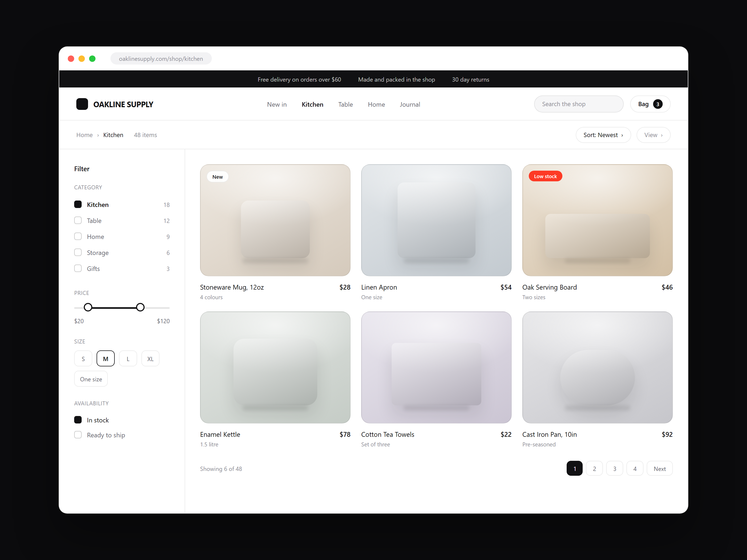Viewport: 747px width, 560px height.
Task: Click the Low stock badge
Action: [545, 176]
